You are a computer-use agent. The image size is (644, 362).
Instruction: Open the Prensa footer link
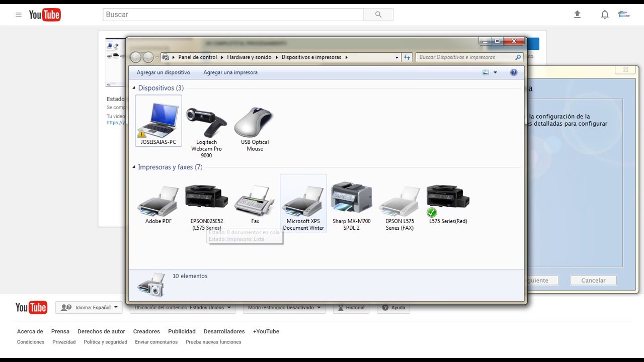coord(60,331)
